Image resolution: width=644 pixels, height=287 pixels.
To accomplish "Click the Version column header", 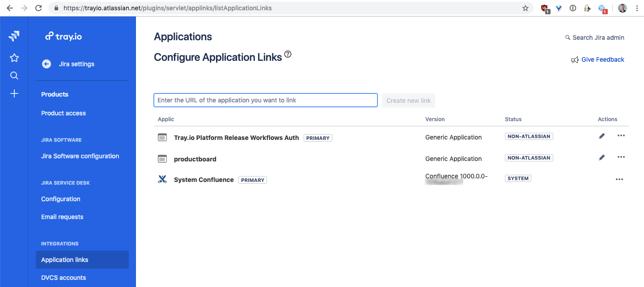I will pos(435,119).
